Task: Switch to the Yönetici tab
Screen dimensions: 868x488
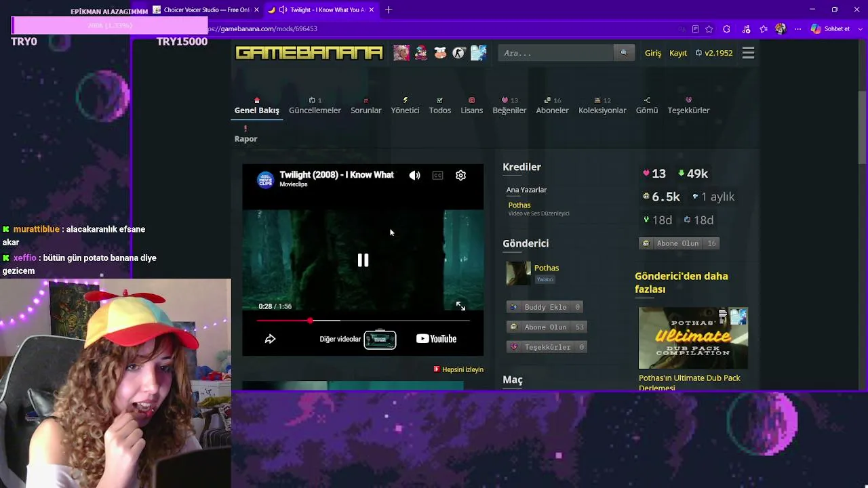Action: (405, 106)
